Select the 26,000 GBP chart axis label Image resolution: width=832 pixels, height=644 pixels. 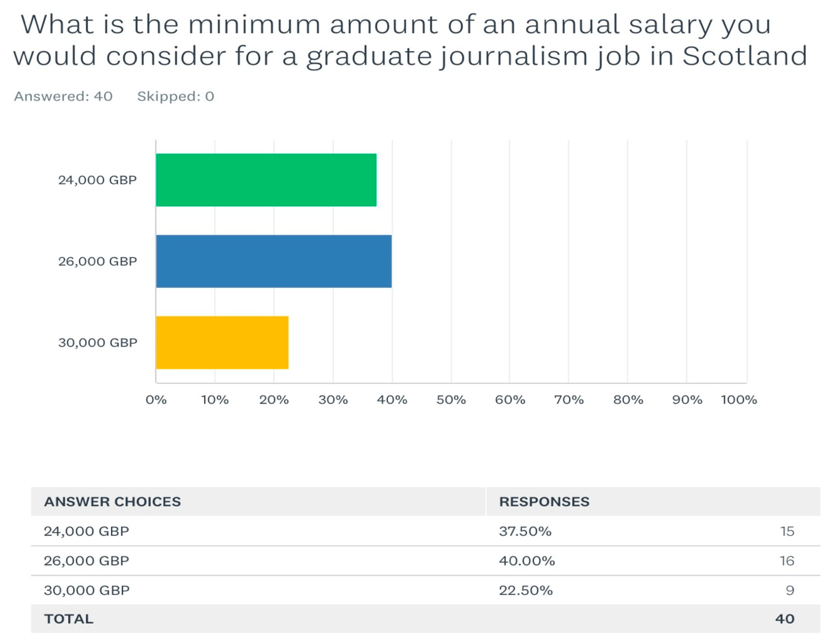98,261
